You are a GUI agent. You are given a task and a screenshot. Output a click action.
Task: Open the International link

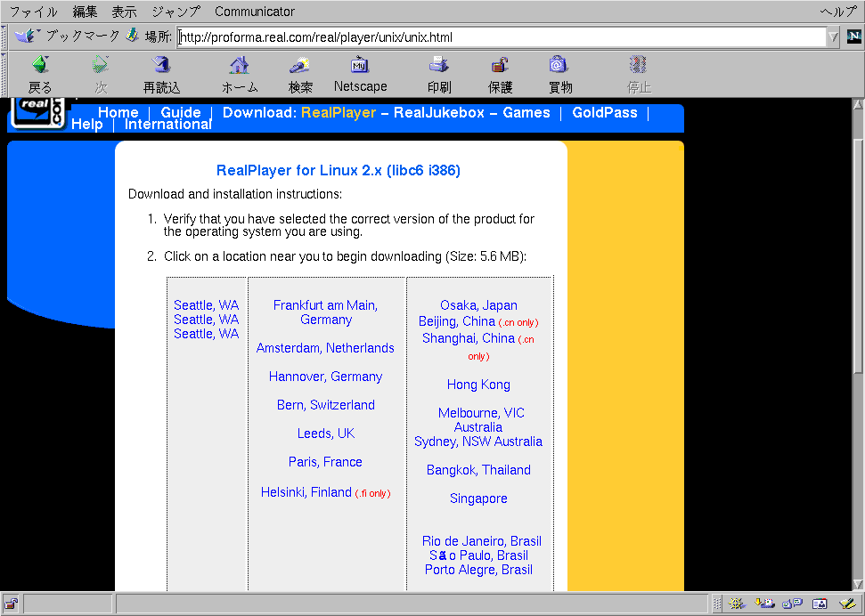(x=168, y=125)
